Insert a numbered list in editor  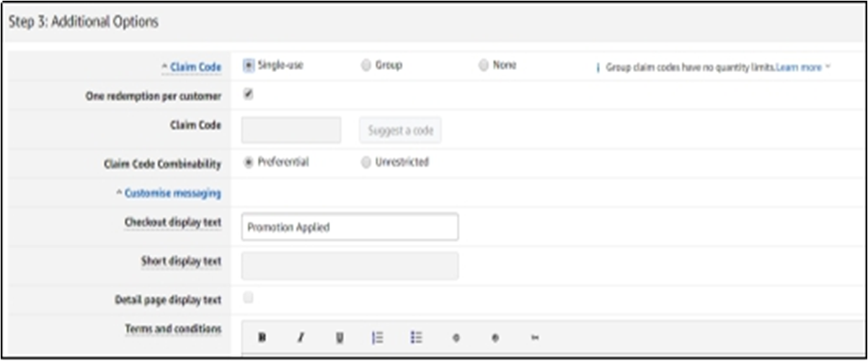tap(377, 337)
